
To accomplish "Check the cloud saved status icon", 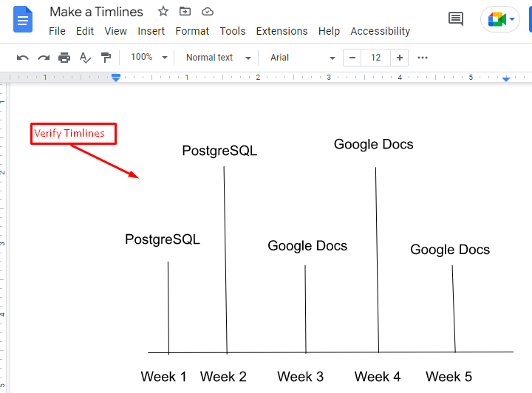I will pyautogui.click(x=208, y=12).
